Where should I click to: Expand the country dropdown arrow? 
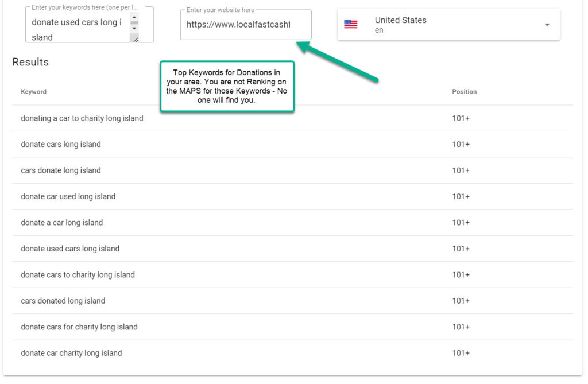(547, 25)
